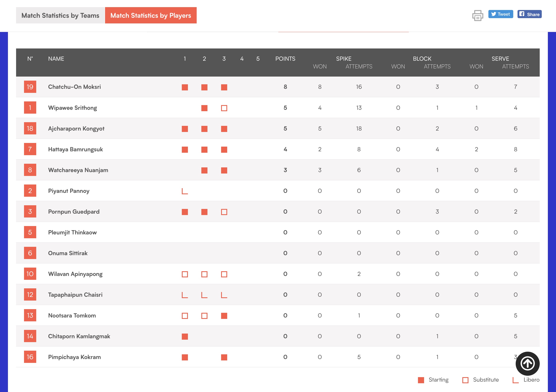The height and width of the screenshot is (392, 556).
Task: Click the print page icon
Action: pyautogui.click(x=478, y=15)
